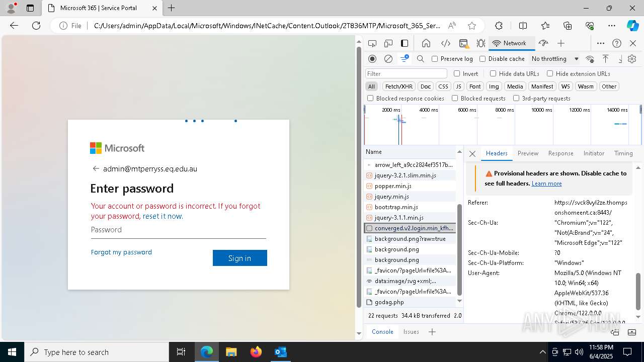Add this page to favorites star

click(x=471, y=26)
